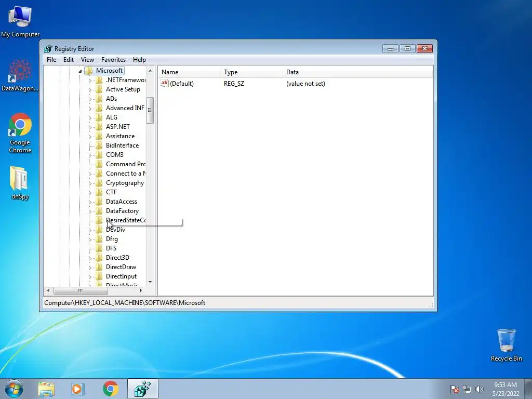Open the Recycle Bin
The height and width of the screenshot is (399, 532).
[x=506, y=345]
